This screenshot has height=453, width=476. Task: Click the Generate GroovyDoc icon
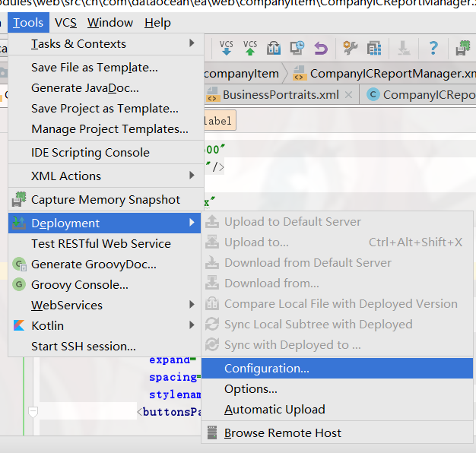[x=20, y=265]
